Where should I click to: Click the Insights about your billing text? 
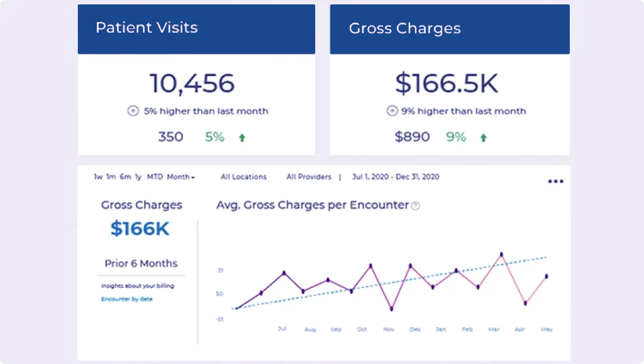click(137, 286)
